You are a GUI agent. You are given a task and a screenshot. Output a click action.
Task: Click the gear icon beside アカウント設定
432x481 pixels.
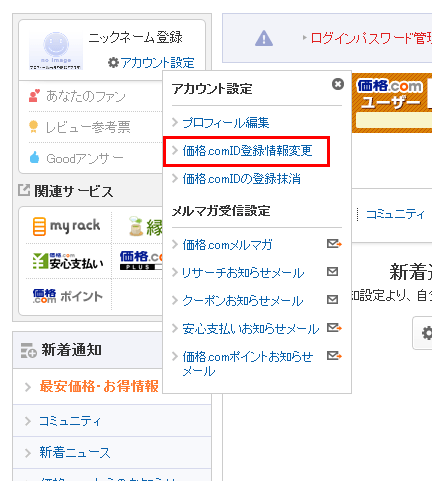click(x=113, y=62)
